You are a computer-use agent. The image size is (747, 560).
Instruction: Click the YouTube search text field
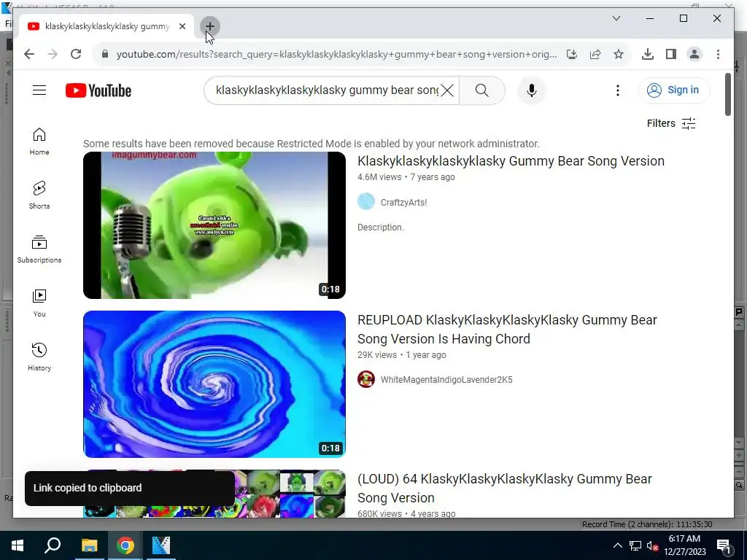point(328,90)
